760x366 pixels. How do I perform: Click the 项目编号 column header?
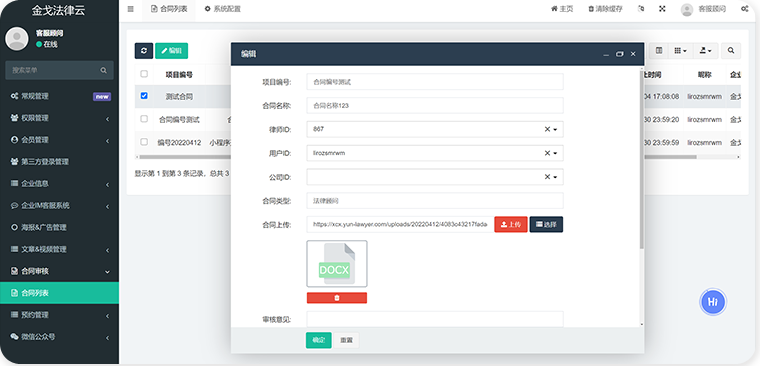pyautogui.click(x=179, y=75)
